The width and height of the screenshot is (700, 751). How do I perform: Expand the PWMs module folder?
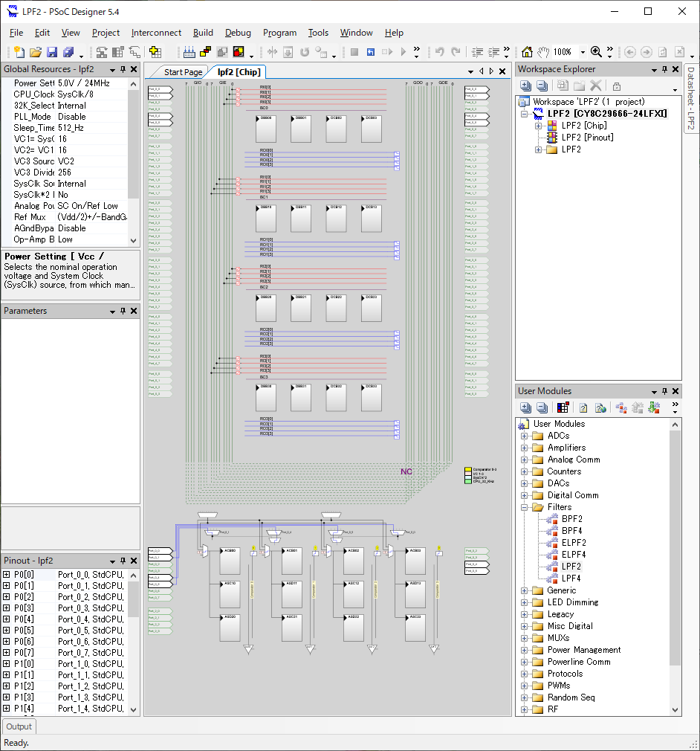[525, 686]
